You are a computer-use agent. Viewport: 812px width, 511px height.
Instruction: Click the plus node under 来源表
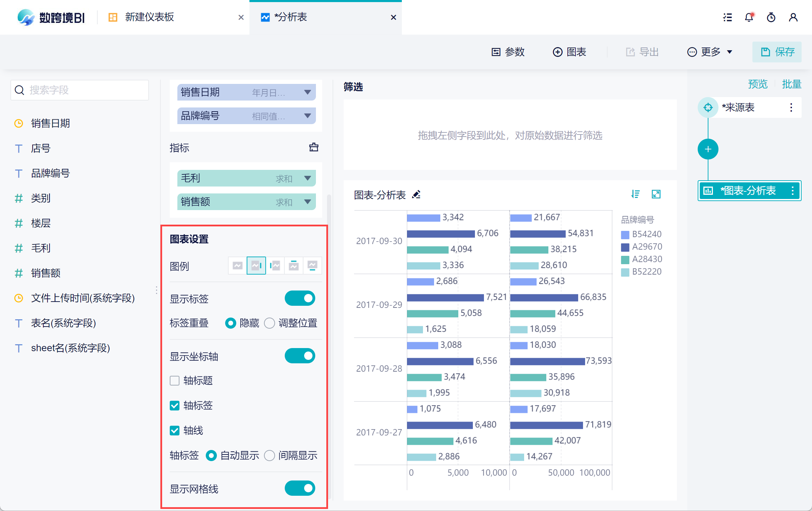coord(708,149)
